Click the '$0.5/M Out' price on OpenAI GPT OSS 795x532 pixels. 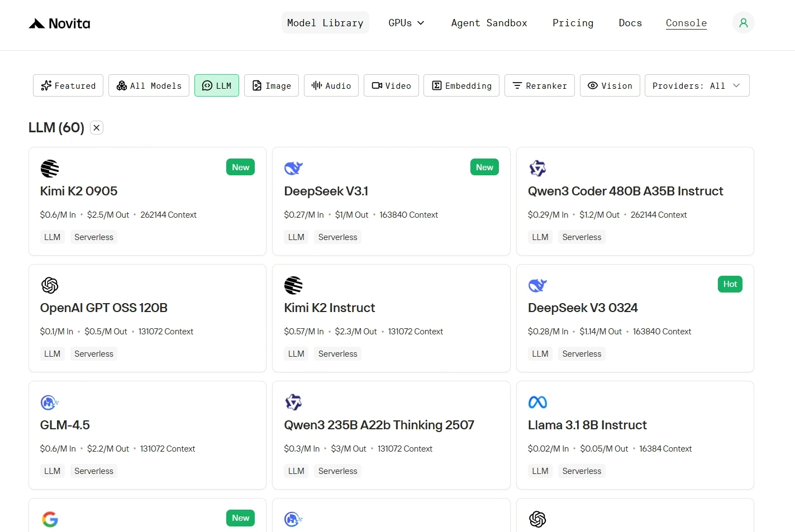tap(106, 332)
